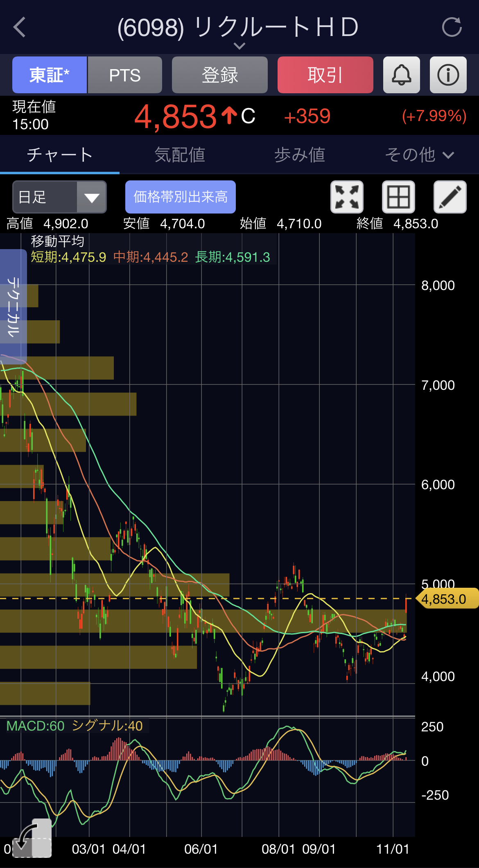Tap the 06/01 date label
The height and width of the screenshot is (868, 479).
click(201, 849)
